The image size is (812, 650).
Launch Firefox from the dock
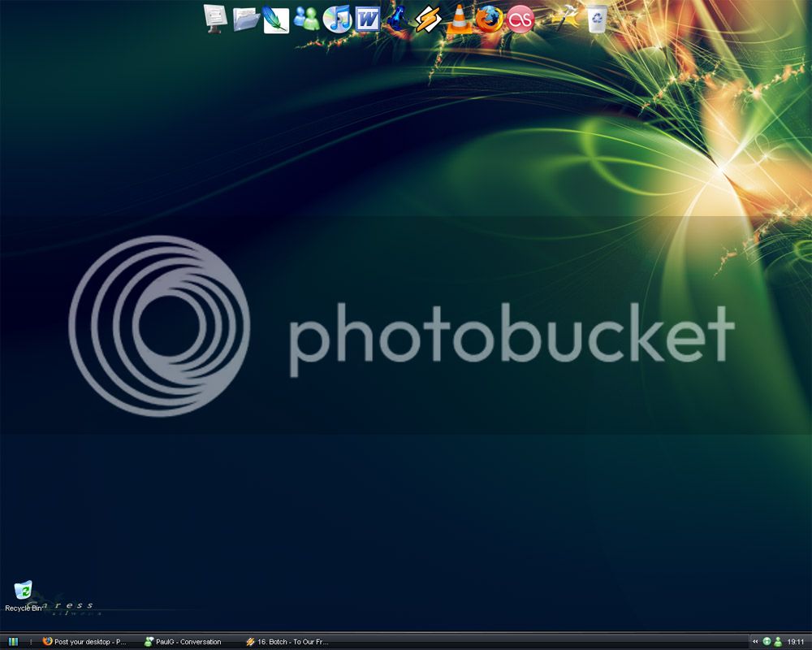[x=489, y=19]
